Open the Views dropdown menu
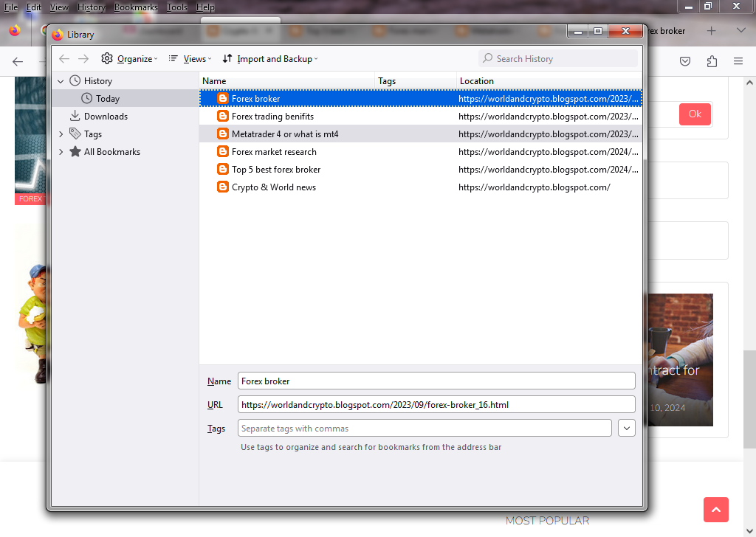 (190, 59)
